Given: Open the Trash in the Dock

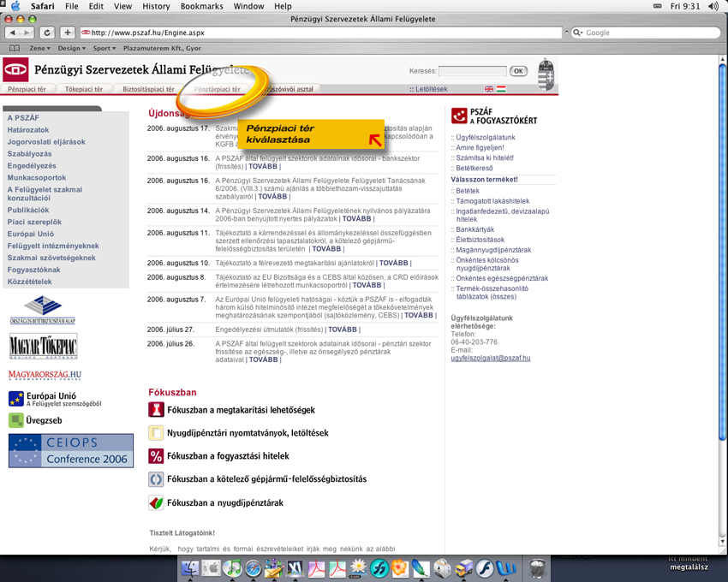Looking at the screenshot, I should click(x=537, y=568).
